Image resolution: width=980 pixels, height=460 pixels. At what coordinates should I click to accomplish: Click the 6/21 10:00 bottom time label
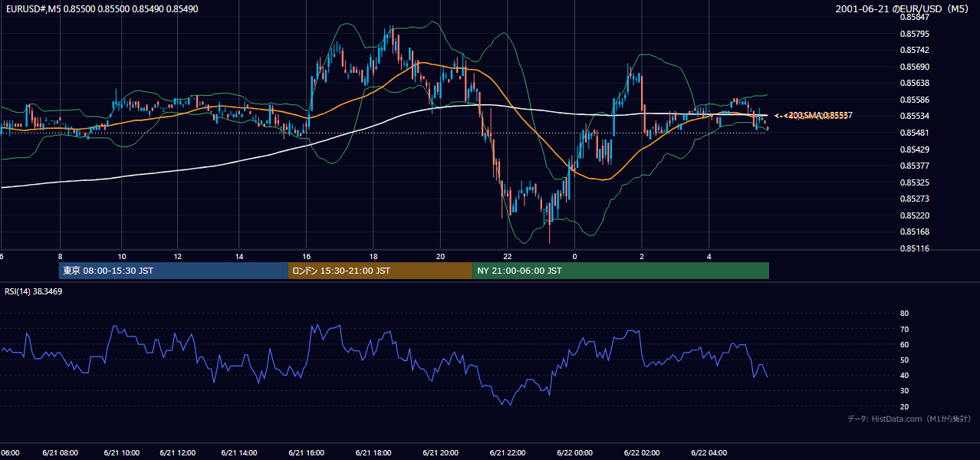120,452
